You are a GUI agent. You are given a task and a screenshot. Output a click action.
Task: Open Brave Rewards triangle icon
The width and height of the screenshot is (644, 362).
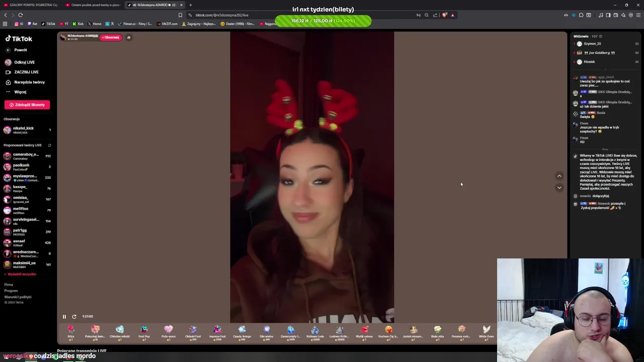[x=452, y=15]
